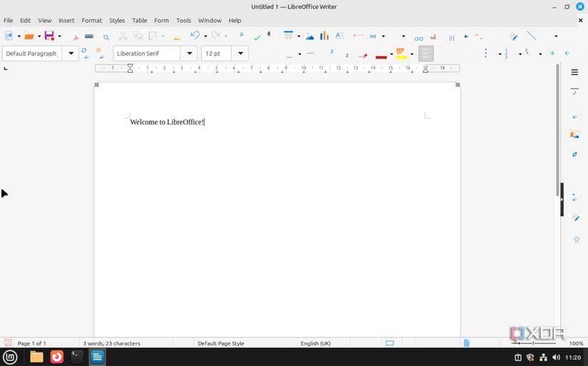Insert a line with the diagonal line tool
Screen dimensions: 588x366
[532, 35]
